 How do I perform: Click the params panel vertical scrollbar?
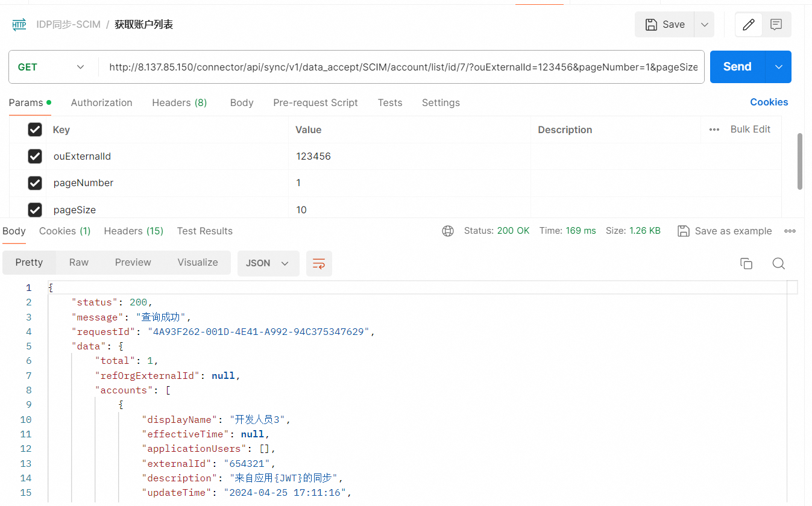(800, 161)
